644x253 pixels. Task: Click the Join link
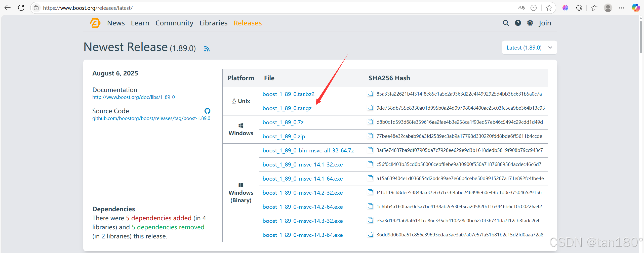click(545, 23)
